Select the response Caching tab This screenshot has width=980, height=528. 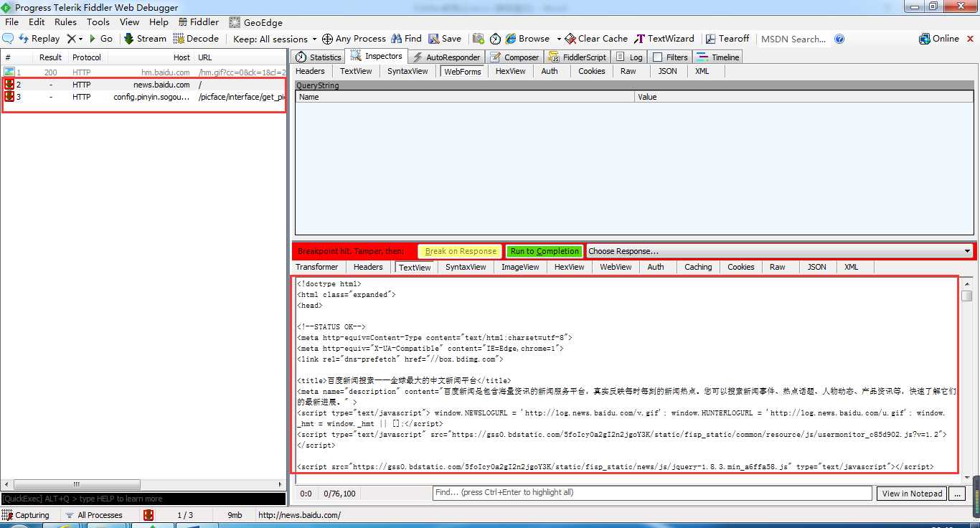click(x=698, y=267)
